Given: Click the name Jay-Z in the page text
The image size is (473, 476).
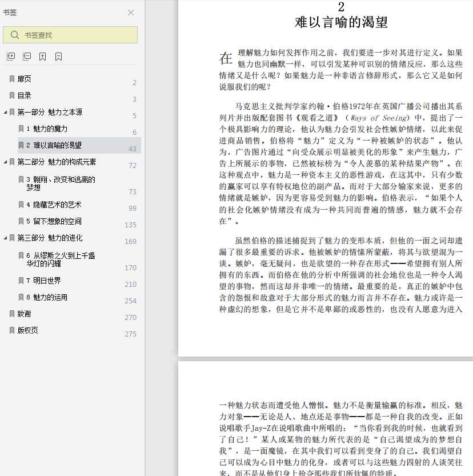Looking at the screenshot, I should pos(261,428).
